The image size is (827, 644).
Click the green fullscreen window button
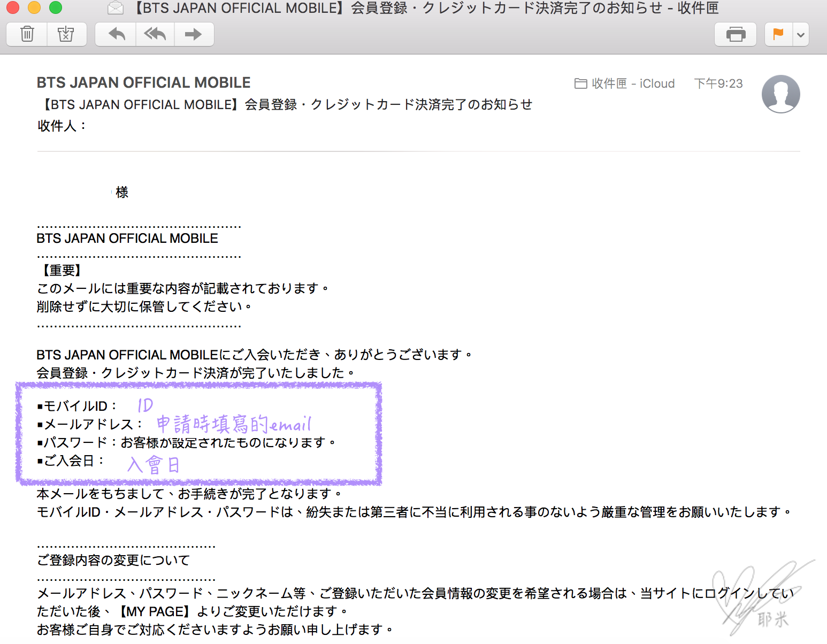pos(56,7)
